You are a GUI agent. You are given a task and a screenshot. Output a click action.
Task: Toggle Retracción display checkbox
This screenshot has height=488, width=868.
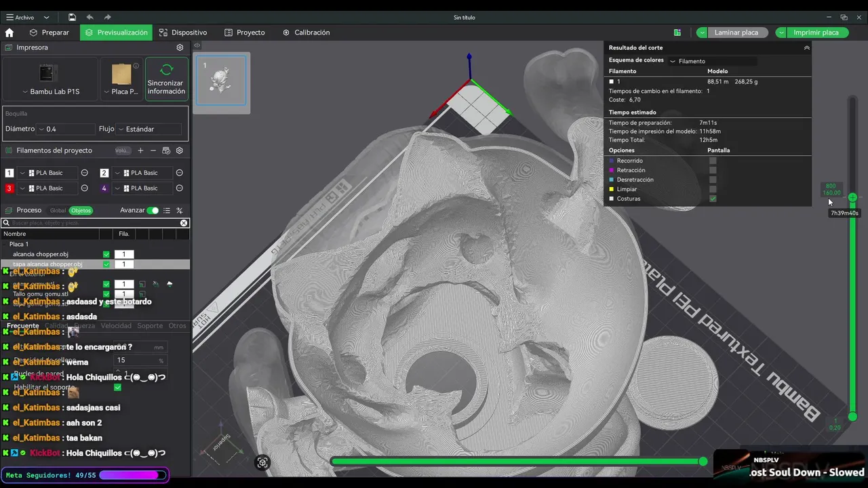pyautogui.click(x=713, y=170)
